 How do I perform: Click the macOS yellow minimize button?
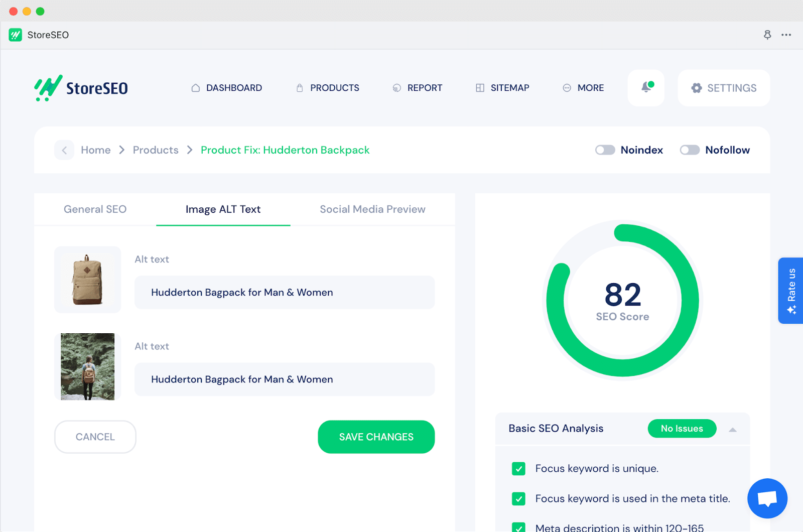(x=27, y=11)
